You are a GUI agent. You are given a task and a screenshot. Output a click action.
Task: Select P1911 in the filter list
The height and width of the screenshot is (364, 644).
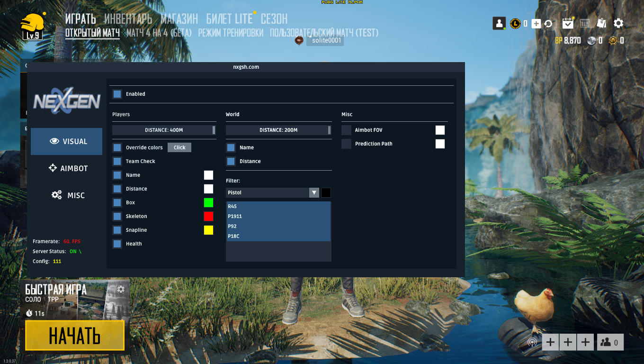tap(278, 216)
